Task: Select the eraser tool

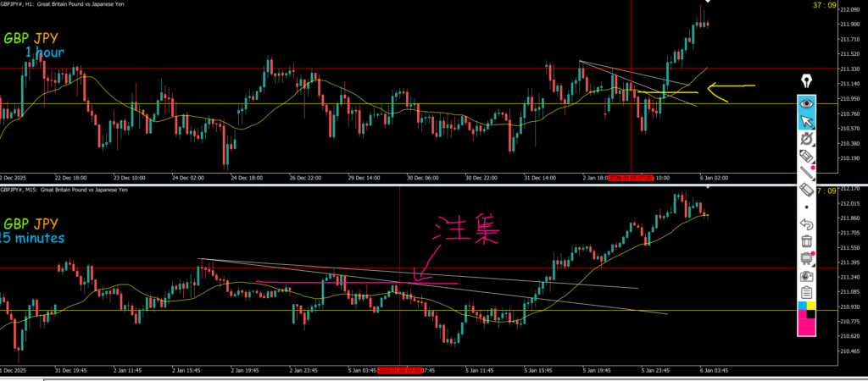Action: [807, 190]
